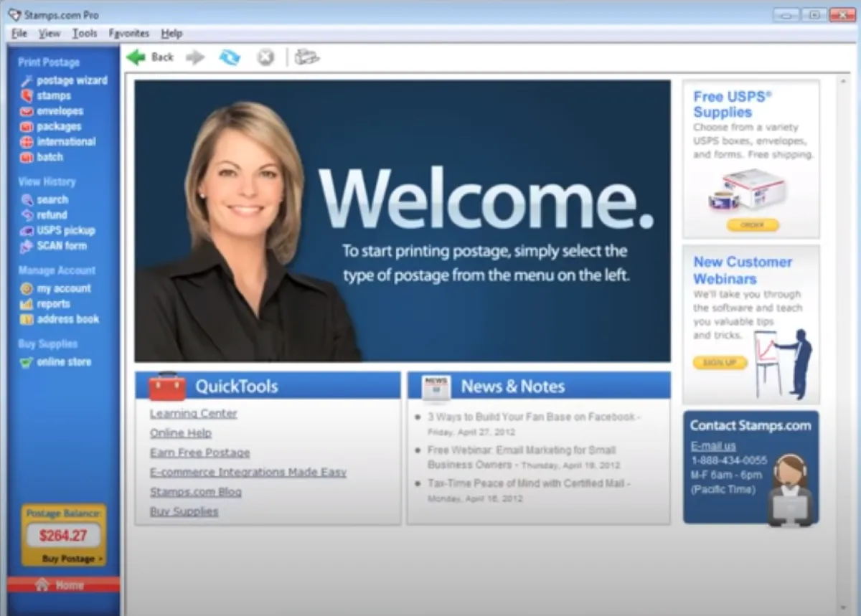Click the refund icon in sidebar
Screen dimensions: 861x616
tap(27, 215)
